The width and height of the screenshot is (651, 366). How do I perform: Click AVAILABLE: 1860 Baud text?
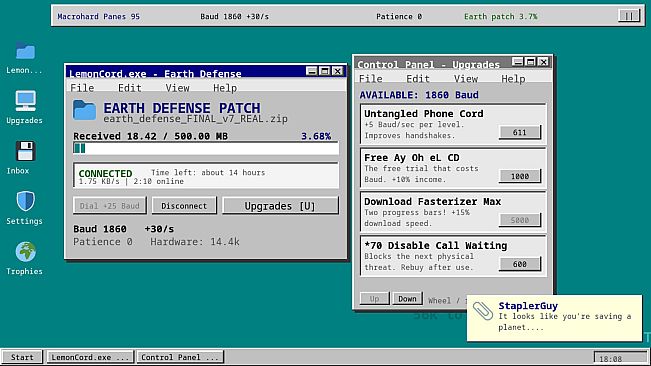point(419,95)
